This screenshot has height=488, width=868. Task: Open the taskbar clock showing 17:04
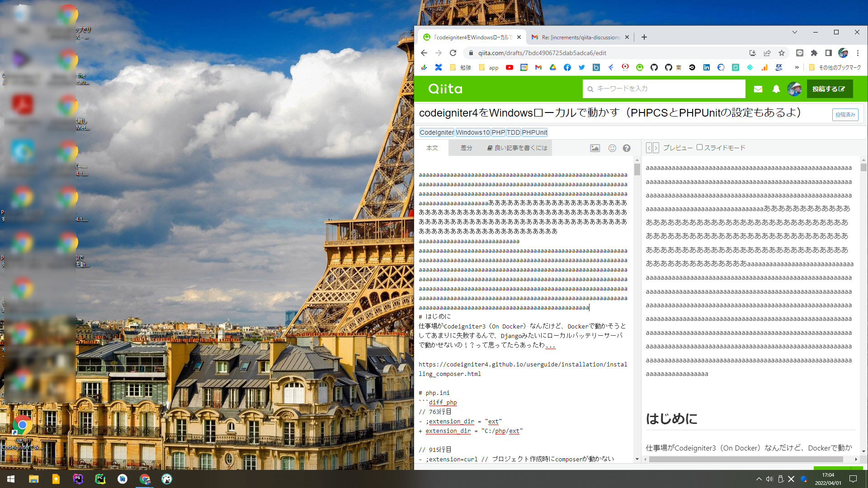pos(828,479)
